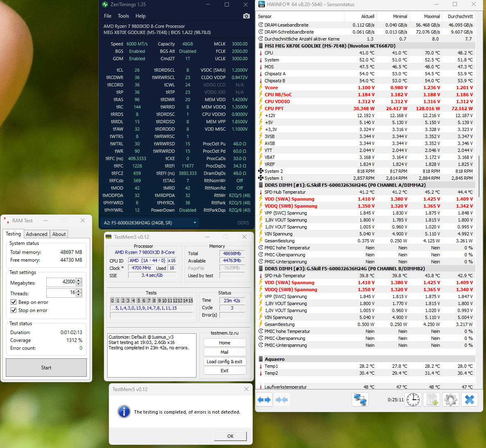Image resolution: width=486 pixels, height=448 pixels.
Task: Decrease Megabytes with the down spinner arrow
Action: click(79, 284)
